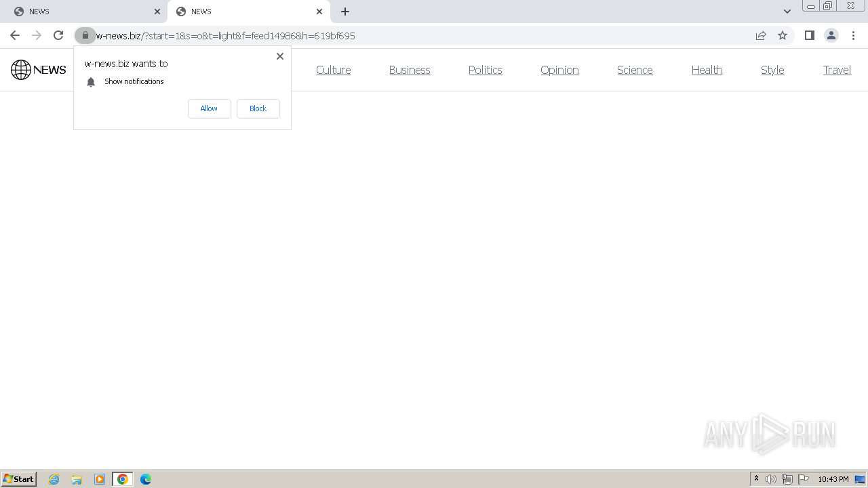Viewport: 868px width, 488px height.
Task: Click the NEWS globe logo
Action: (x=39, y=70)
